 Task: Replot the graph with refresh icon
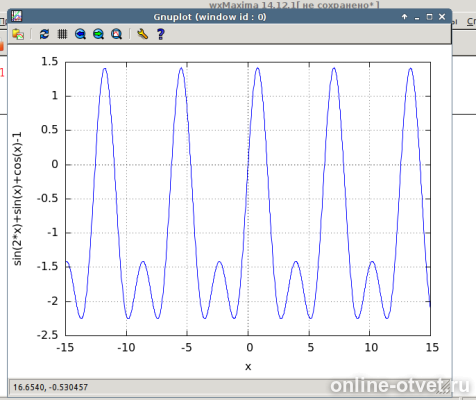[44, 34]
